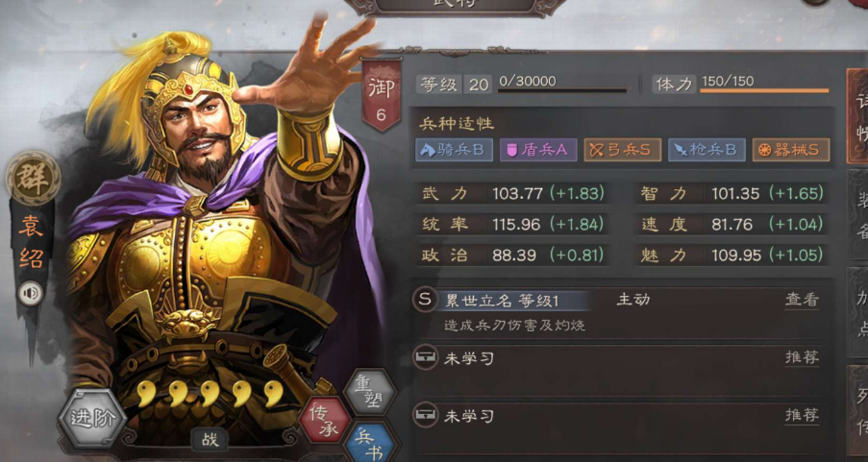Viewport: 868px width, 462px height.
Task: Select the 枪兵B troop type badge
Action: [707, 150]
